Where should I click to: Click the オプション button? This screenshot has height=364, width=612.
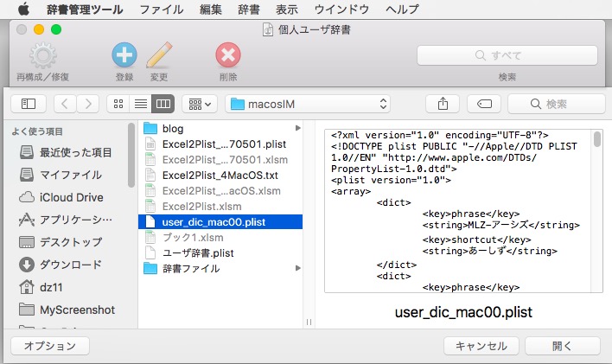pyautogui.click(x=50, y=346)
